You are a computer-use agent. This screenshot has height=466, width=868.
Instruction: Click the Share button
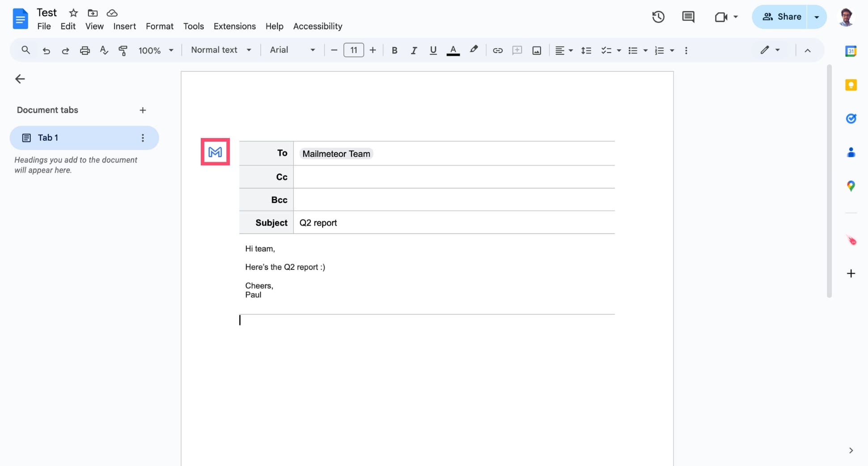[x=783, y=17]
